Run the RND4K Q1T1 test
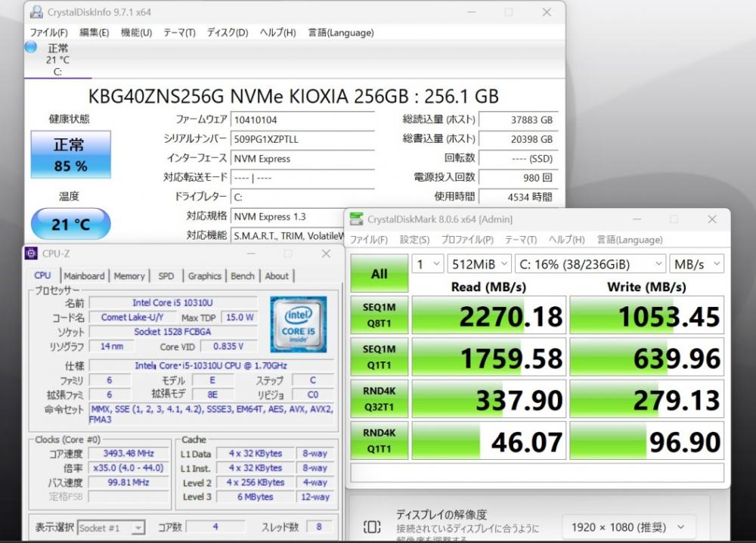The height and width of the screenshot is (543, 756). pos(379,441)
